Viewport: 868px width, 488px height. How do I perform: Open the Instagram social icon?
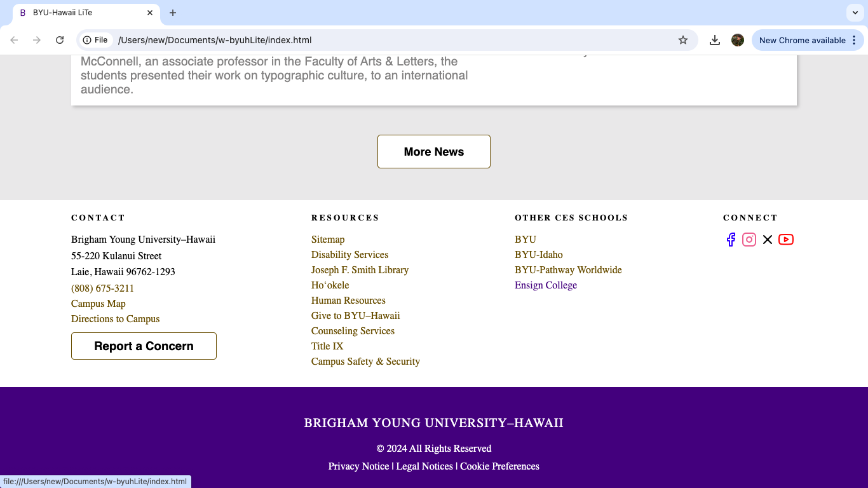[x=749, y=240]
